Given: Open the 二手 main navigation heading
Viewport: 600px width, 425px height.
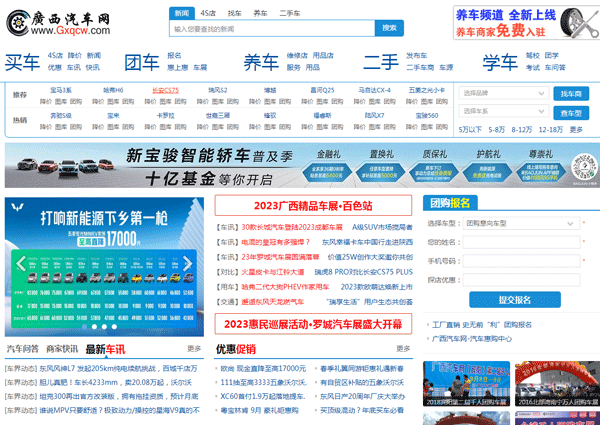Looking at the screenshot, I should point(381,62).
